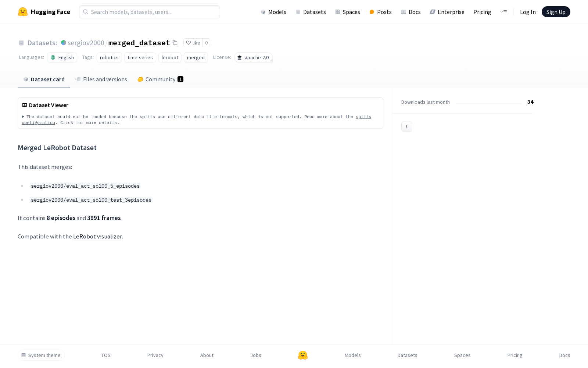588x368 pixels.
Task: Click the search magnifier icon
Action: pyautogui.click(x=86, y=12)
